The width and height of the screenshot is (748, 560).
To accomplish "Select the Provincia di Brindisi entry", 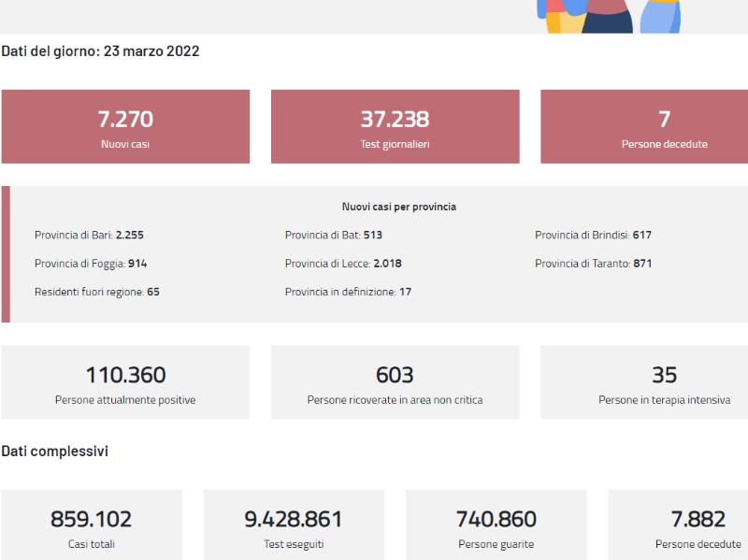I will [x=593, y=235].
